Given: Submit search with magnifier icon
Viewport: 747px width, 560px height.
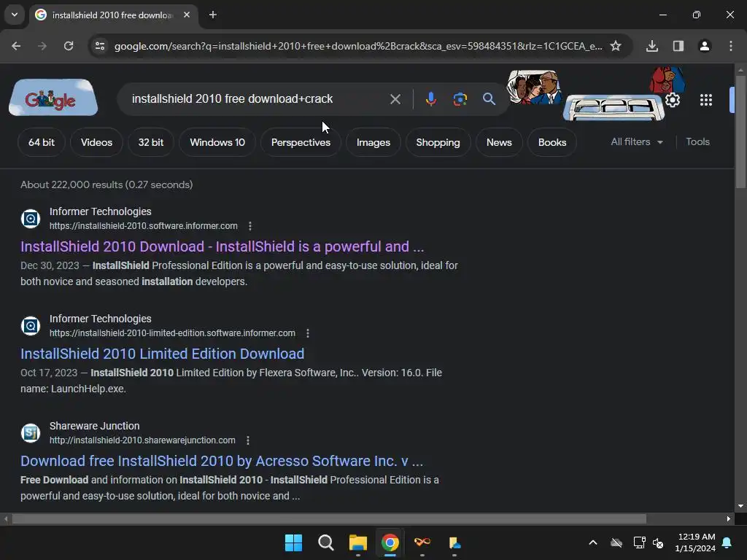Looking at the screenshot, I should [x=489, y=99].
